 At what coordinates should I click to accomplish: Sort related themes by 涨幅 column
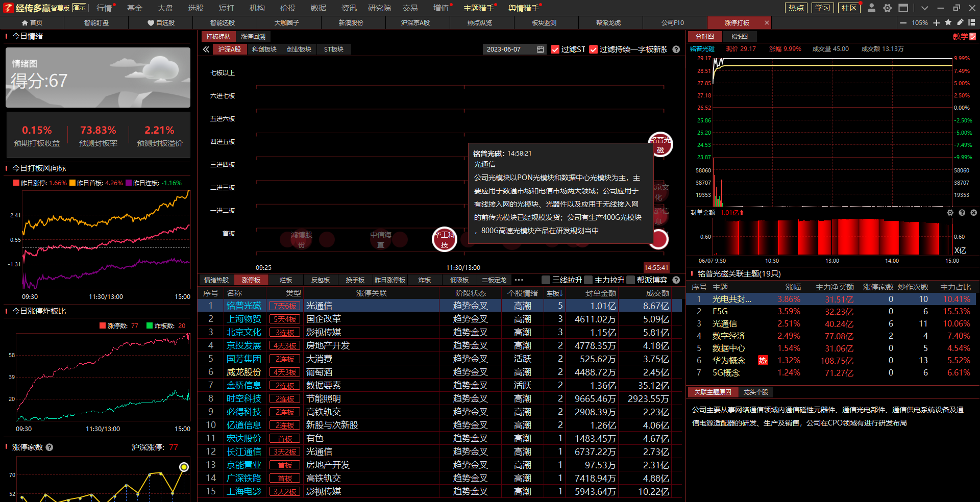coord(793,287)
